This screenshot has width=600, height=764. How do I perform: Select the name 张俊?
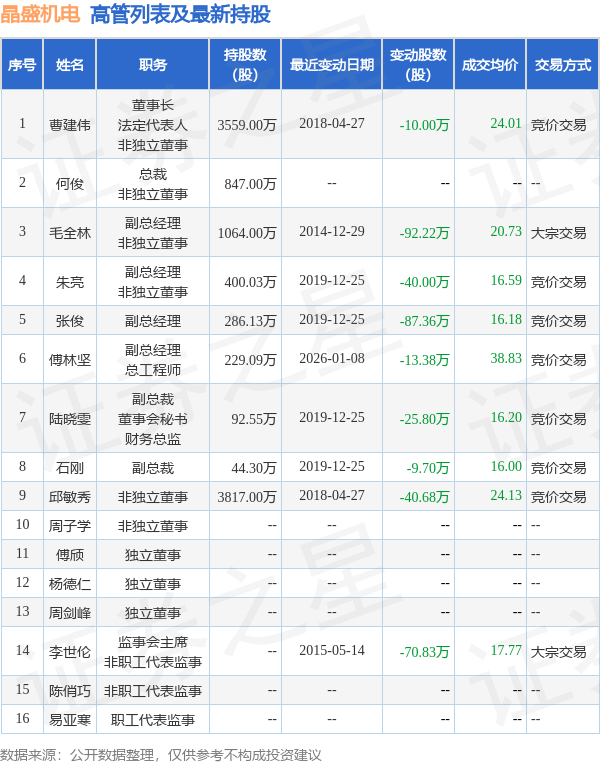(70, 321)
